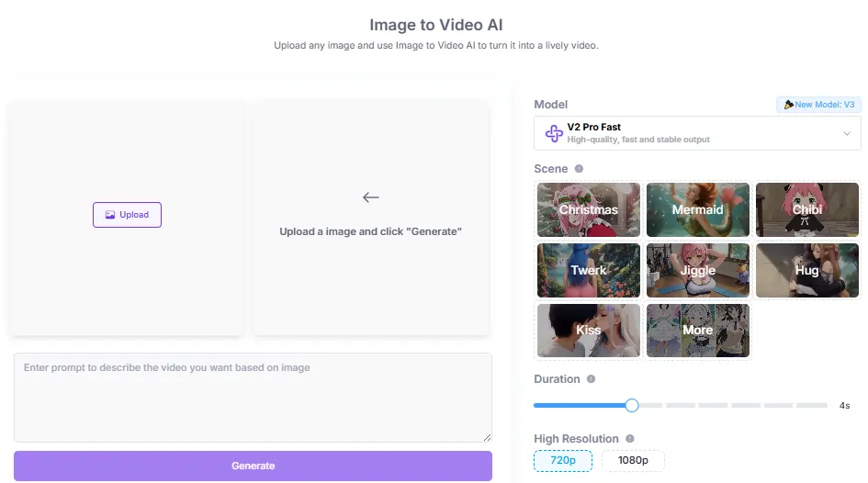This screenshot has width=868, height=483.
Task: Click the picture icon inside Upload button
Action: (x=110, y=215)
